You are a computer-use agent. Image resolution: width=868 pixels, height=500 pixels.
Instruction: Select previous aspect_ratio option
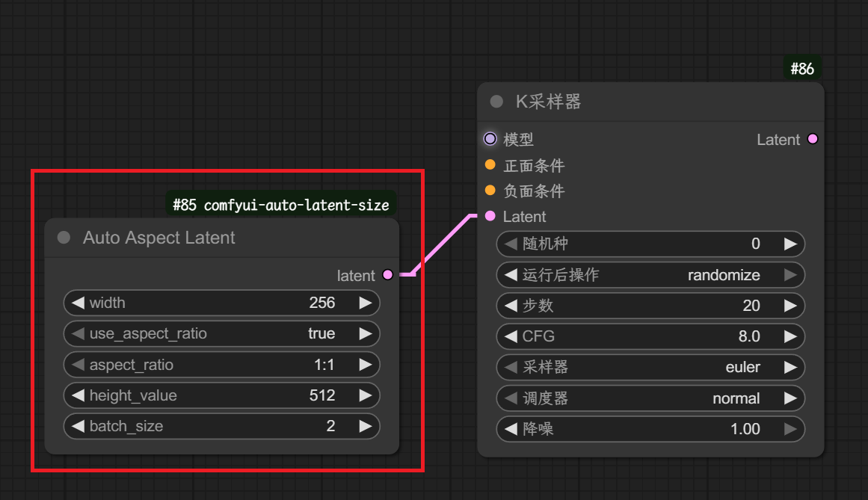[x=78, y=365]
